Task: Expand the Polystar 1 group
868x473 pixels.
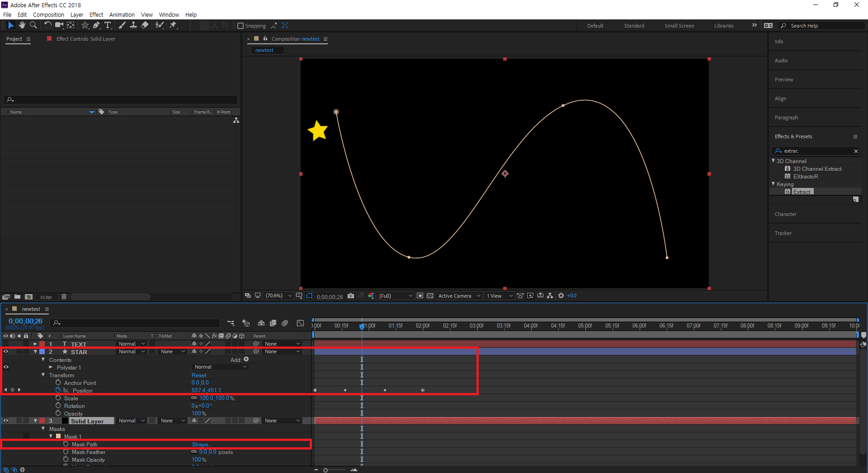Action: [51, 367]
